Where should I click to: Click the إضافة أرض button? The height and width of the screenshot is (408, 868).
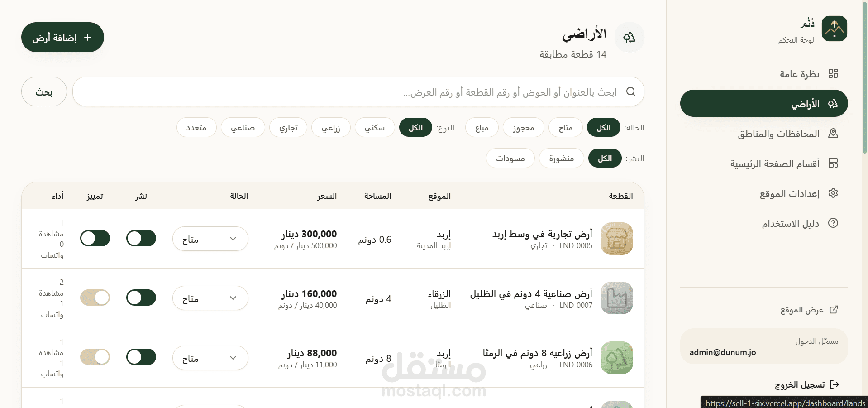62,37
